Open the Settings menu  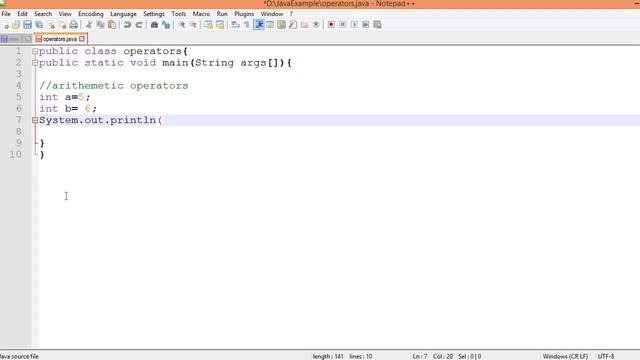tap(153, 14)
